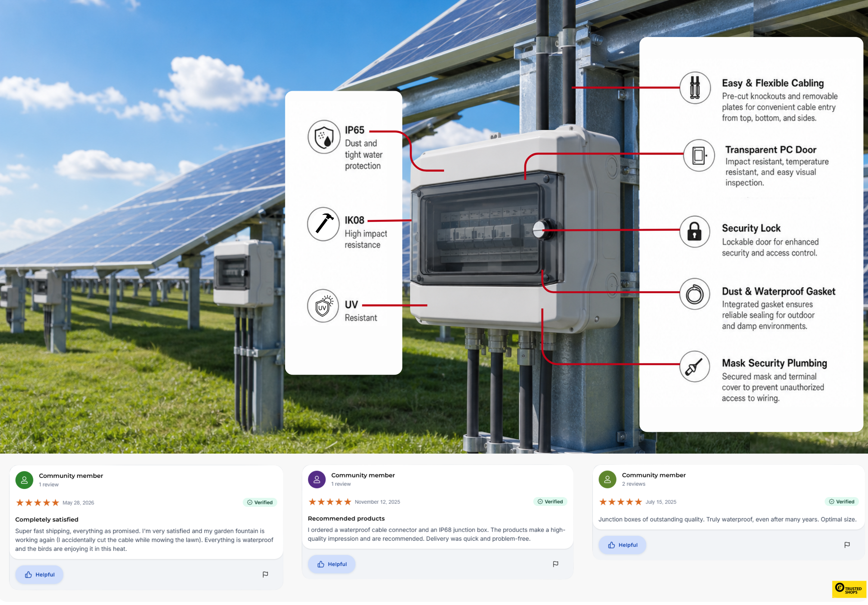This screenshot has height=605, width=868.
Task: Click '1 review' under the purple avatar
Action: [341, 484]
